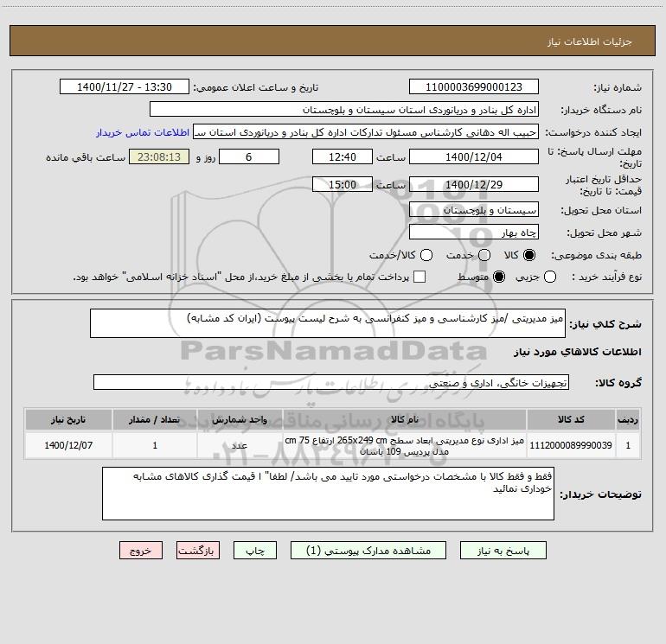This screenshot has height=644, width=666.
Task: Click the countdown timer 23:08:13
Action: 159,156
